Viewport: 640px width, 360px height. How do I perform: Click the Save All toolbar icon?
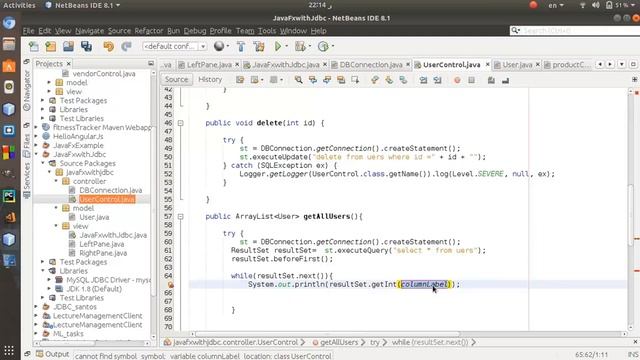pyautogui.click(x=86, y=46)
